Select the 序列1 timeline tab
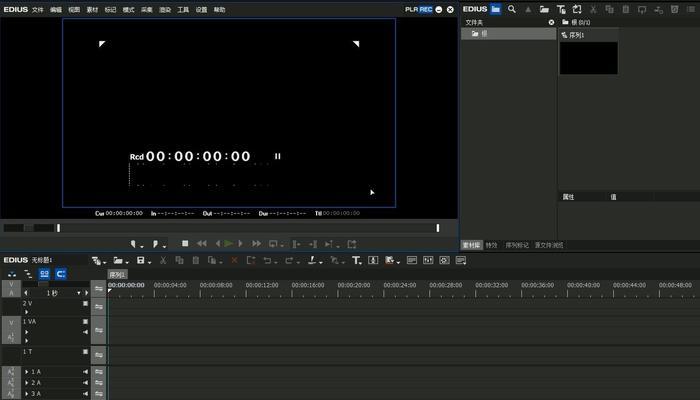 [117, 275]
